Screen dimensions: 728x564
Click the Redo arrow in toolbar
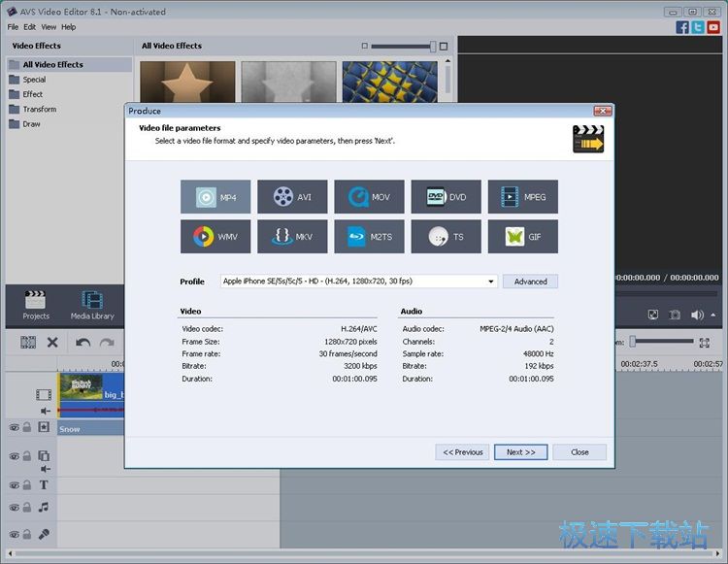pos(107,343)
